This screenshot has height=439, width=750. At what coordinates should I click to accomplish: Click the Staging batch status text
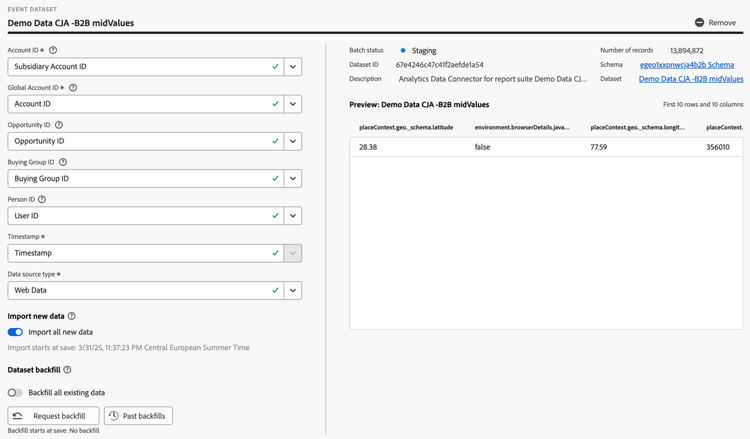click(424, 50)
